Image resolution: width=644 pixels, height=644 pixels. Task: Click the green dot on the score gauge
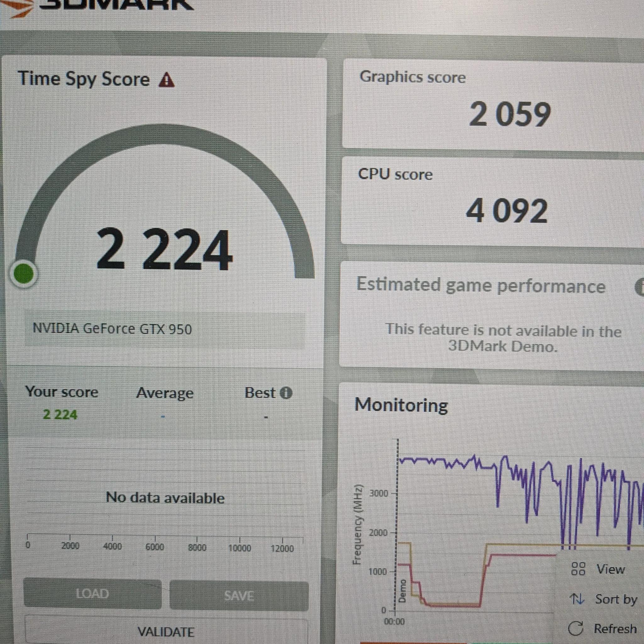[24, 274]
